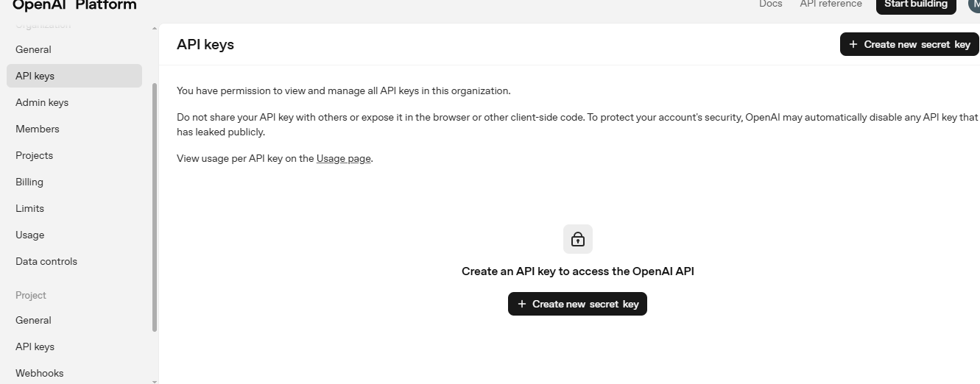980x384 pixels.
Task: Click the 'You have permission to view' sentence
Action: (x=343, y=90)
